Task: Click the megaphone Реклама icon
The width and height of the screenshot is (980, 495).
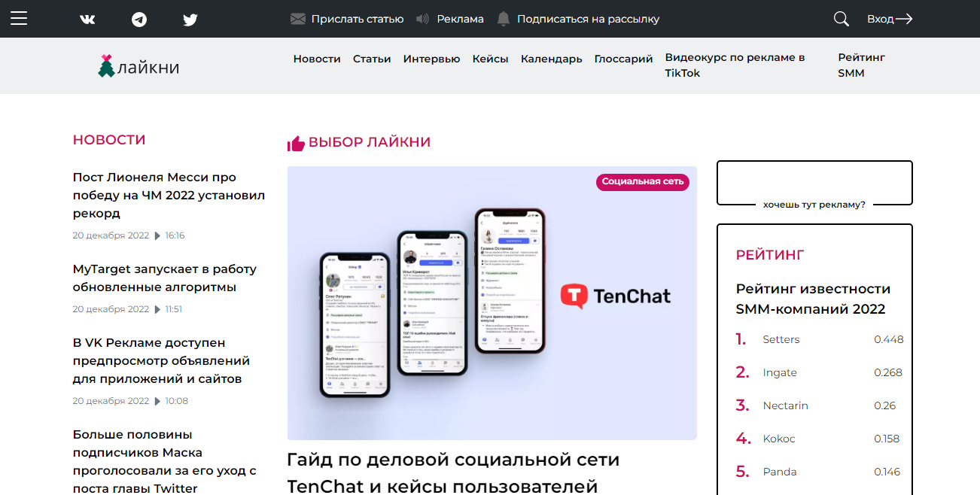Action: [x=423, y=19]
